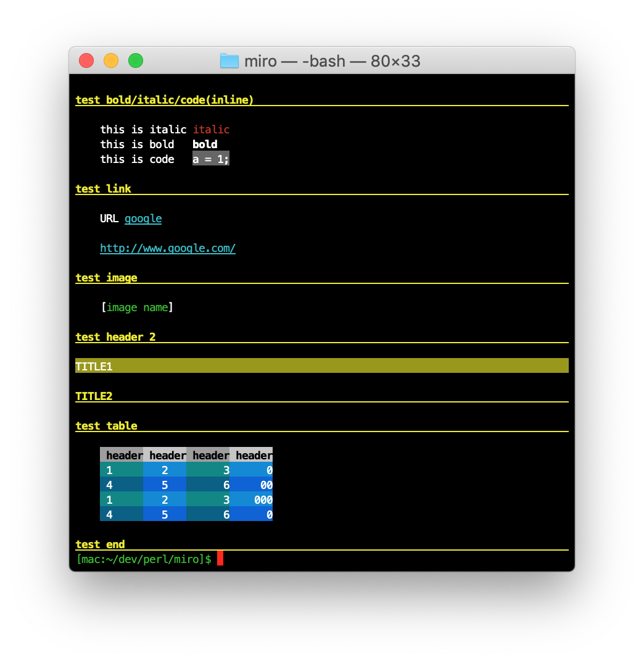Click the 'test link' heading
This screenshot has width=644, height=663.
(103, 188)
